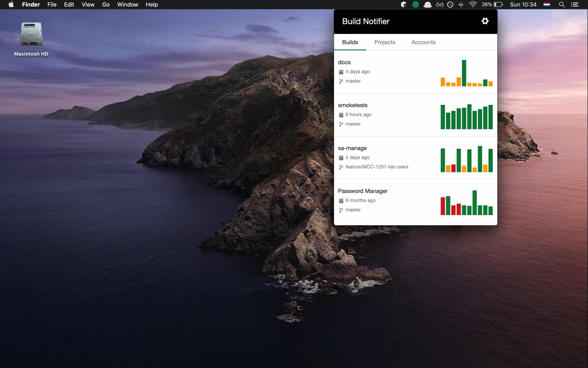
Task: Click the Apple menu logo
Action: click(x=11, y=4)
